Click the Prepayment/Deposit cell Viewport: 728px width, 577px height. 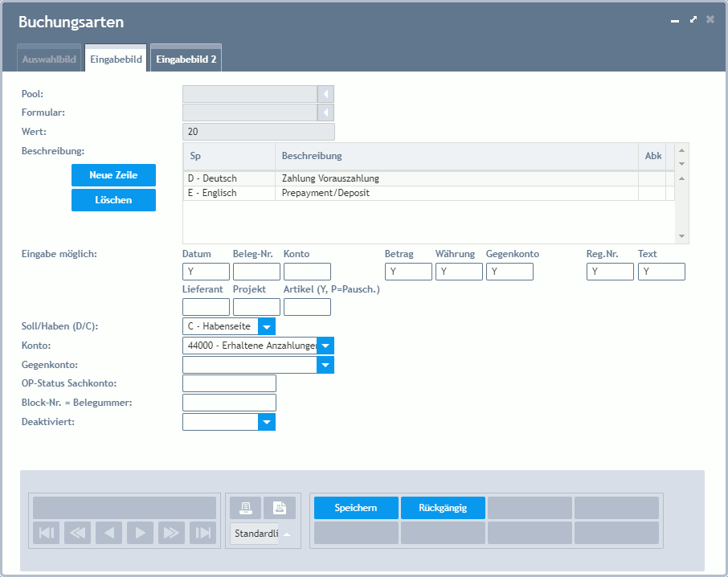coord(457,193)
